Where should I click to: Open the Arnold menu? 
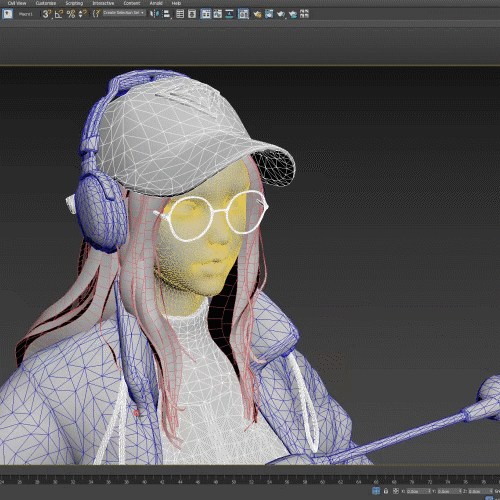(x=156, y=3)
